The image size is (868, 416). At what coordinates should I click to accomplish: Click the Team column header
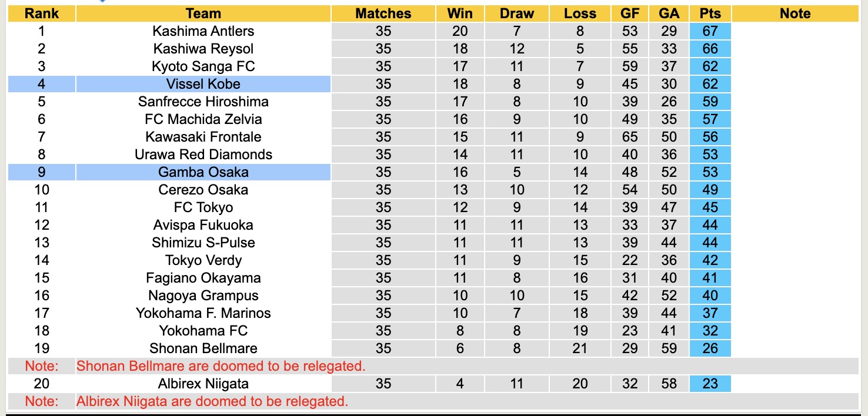[203, 14]
